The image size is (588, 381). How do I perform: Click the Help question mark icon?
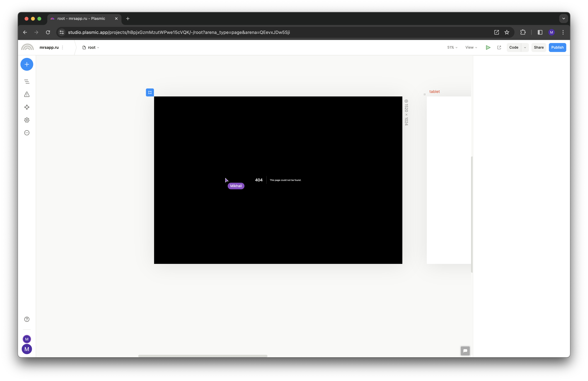tap(27, 319)
